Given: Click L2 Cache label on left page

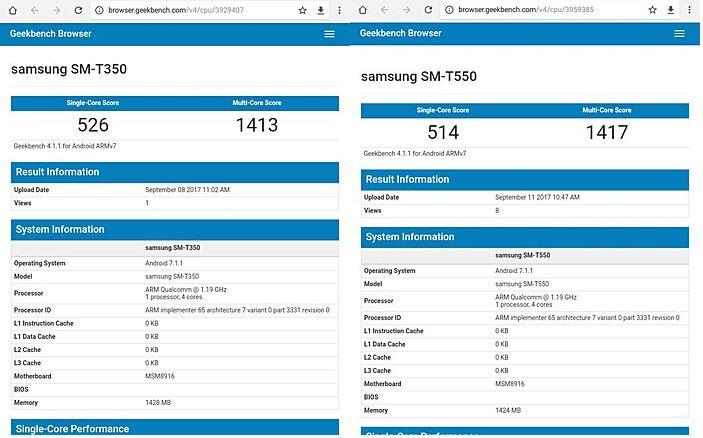Looking at the screenshot, I should coord(27,350).
